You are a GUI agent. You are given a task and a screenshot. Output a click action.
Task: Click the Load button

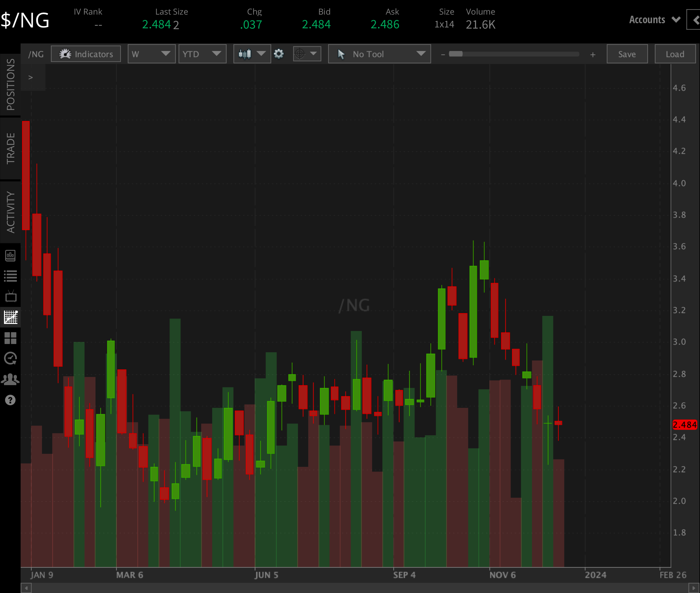pos(675,54)
